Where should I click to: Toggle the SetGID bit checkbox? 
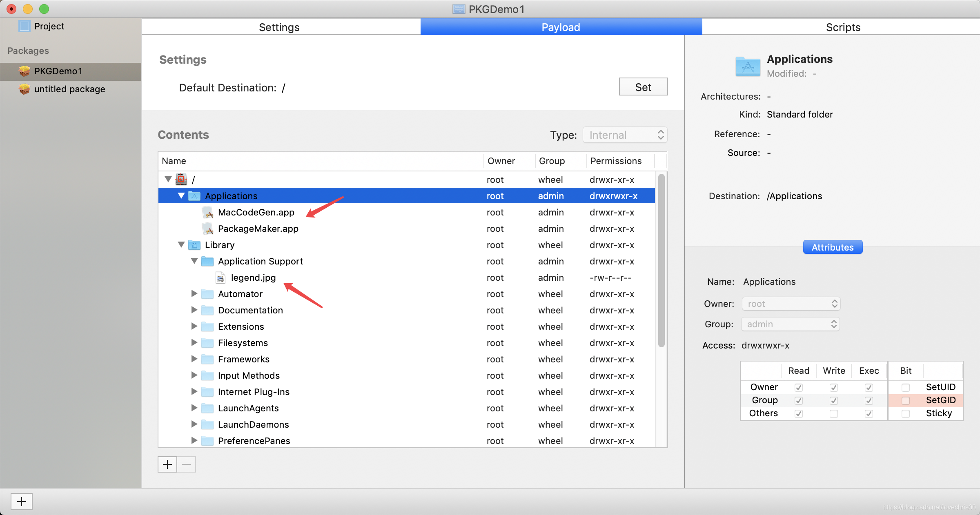click(x=905, y=400)
